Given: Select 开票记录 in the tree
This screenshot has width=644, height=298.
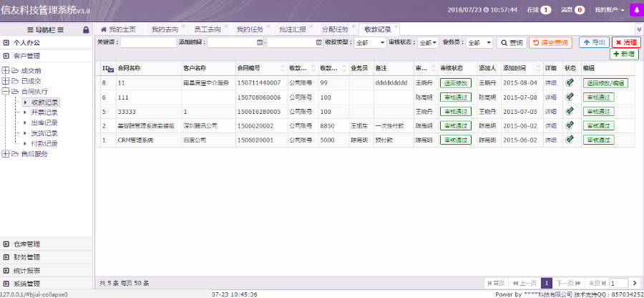Looking at the screenshot, I should (x=44, y=112).
